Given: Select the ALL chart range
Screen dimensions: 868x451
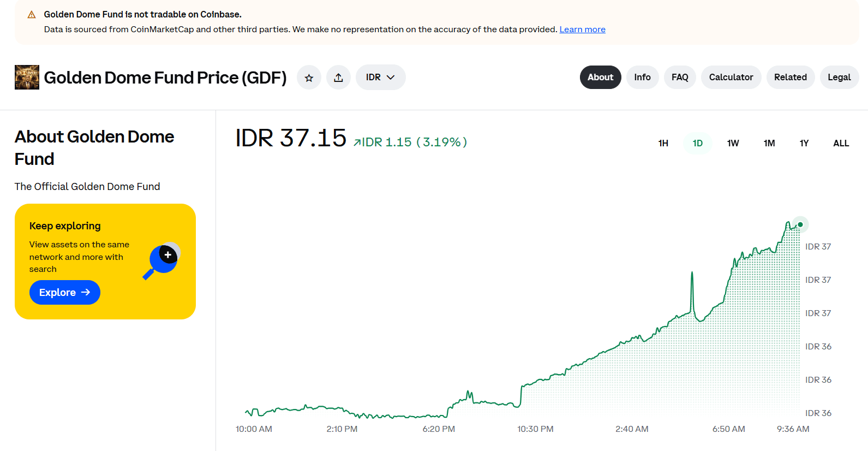Looking at the screenshot, I should click(x=841, y=143).
